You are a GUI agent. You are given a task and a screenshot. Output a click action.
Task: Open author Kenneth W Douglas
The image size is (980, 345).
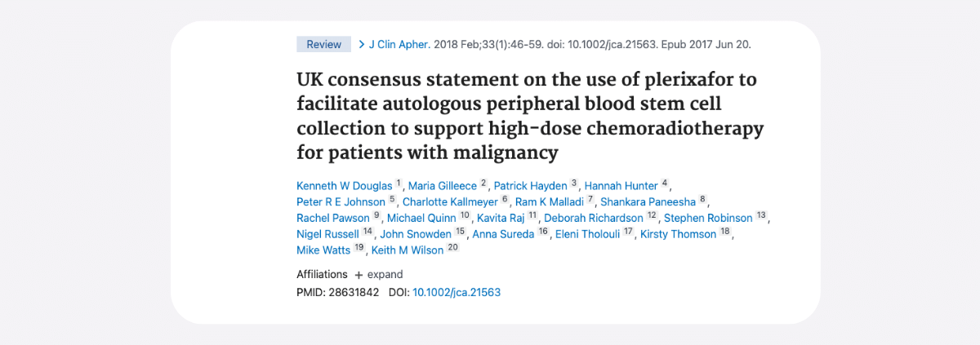(x=345, y=185)
